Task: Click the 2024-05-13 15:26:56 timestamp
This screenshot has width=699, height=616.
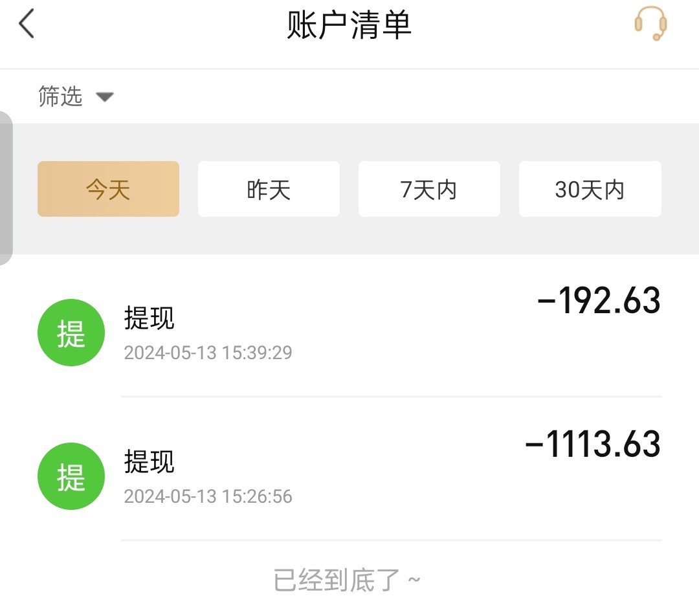Action: pos(208,496)
